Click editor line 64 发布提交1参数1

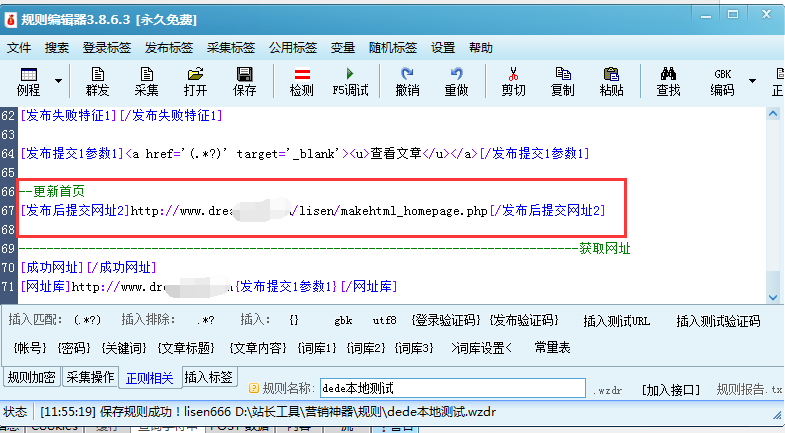305,153
